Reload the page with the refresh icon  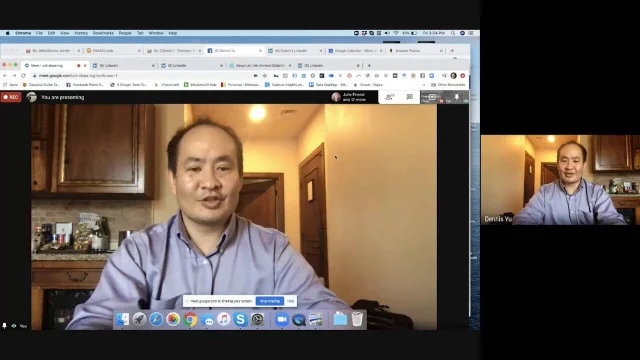coord(23,76)
